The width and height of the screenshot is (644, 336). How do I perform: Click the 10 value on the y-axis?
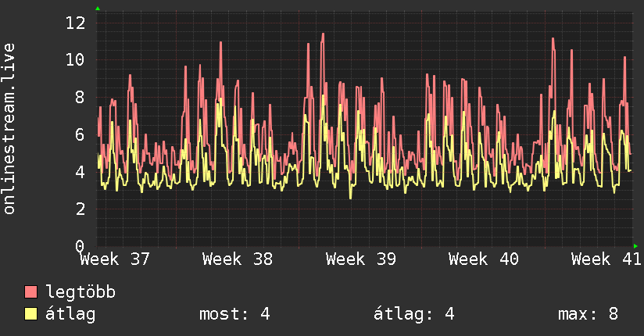(x=76, y=60)
